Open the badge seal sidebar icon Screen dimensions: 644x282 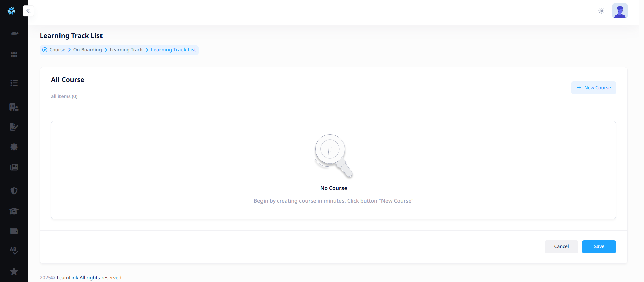[14, 147]
